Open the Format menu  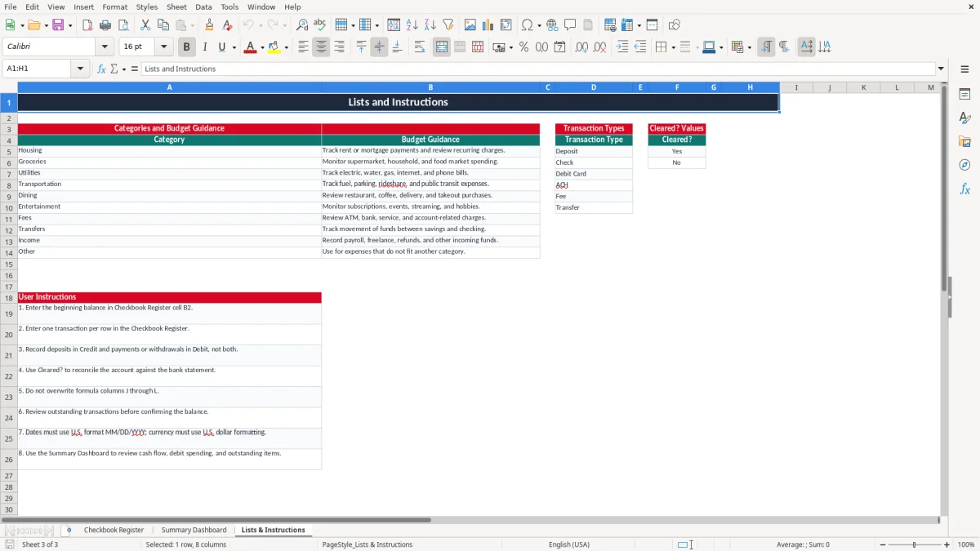(114, 7)
